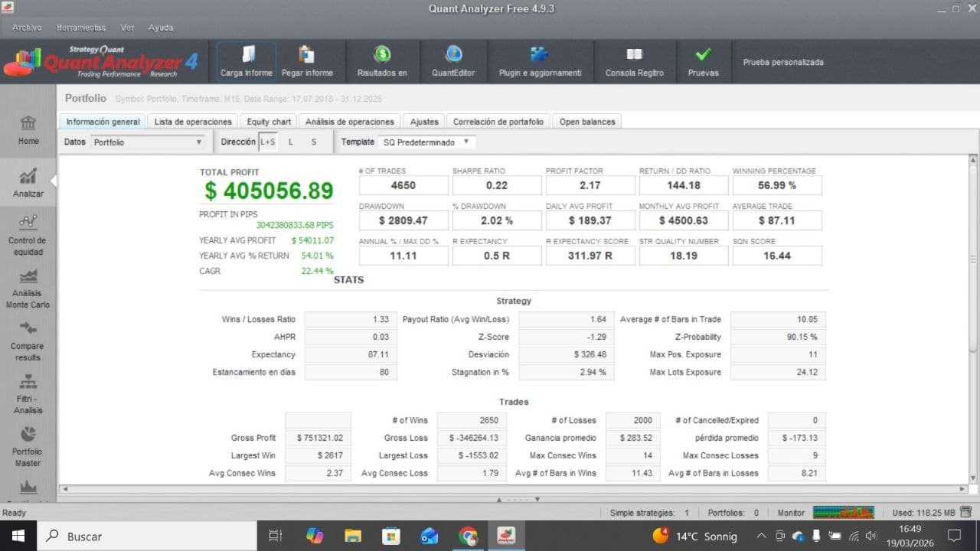Open the Ayuda menu
This screenshot has height=551, width=980.
161,28
